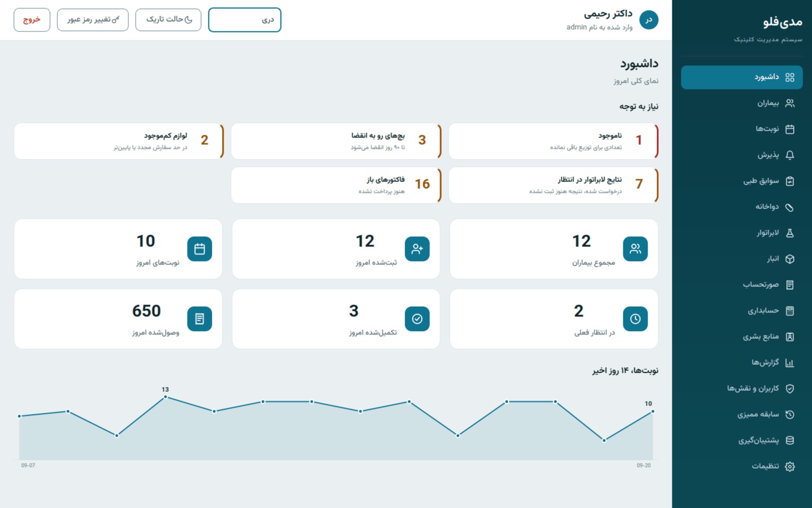The height and width of the screenshot is (508, 812).
Task: Click the تکمیل‌شده امروز checkmark tile icon
Action: [417, 319]
